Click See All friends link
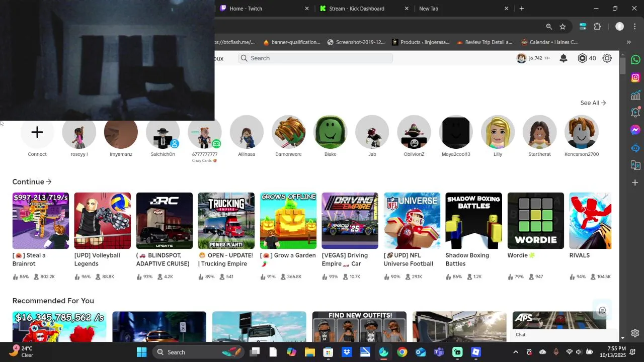Viewport: 644px width, 362px height. tap(593, 103)
